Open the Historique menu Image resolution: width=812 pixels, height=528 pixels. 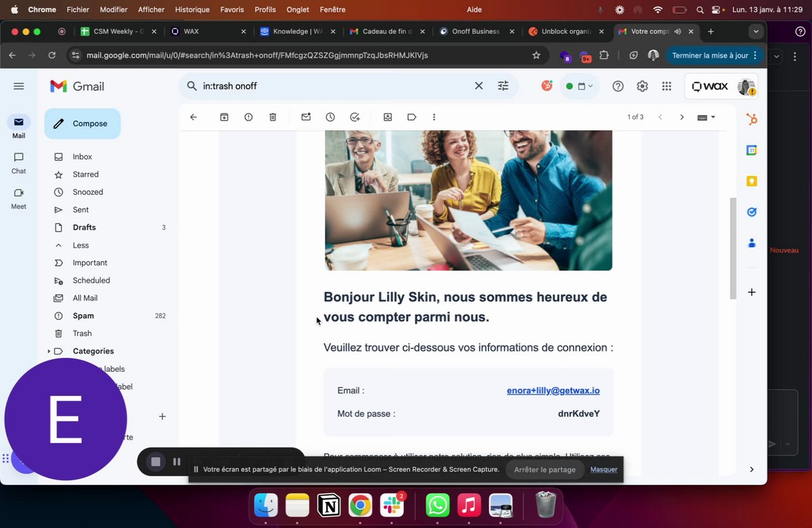pyautogui.click(x=192, y=10)
